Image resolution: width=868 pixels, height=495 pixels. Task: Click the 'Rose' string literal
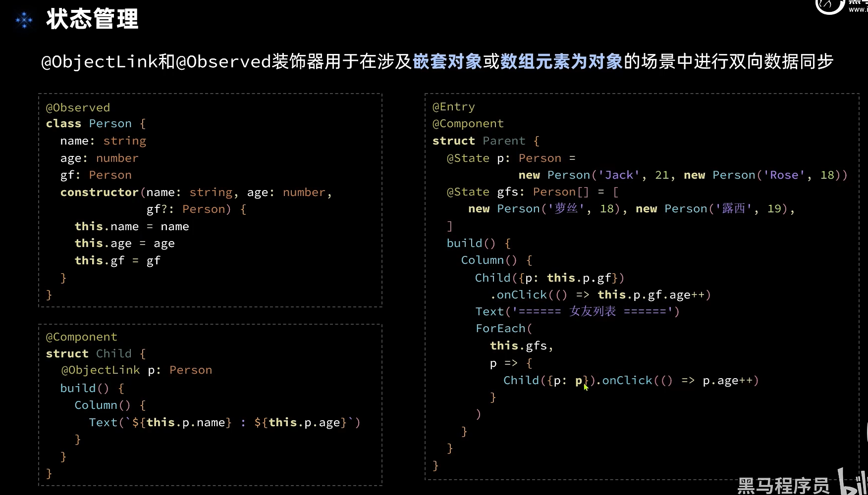coord(784,175)
